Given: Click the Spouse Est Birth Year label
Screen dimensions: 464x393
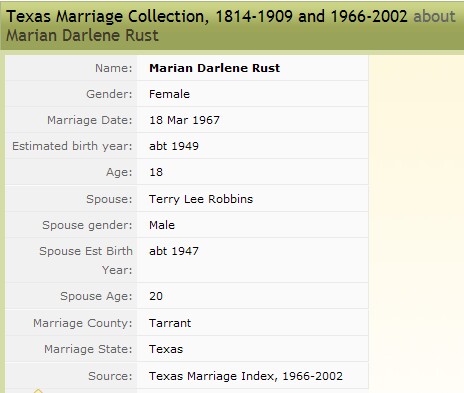Looking at the screenshot, I should point(86,260).
